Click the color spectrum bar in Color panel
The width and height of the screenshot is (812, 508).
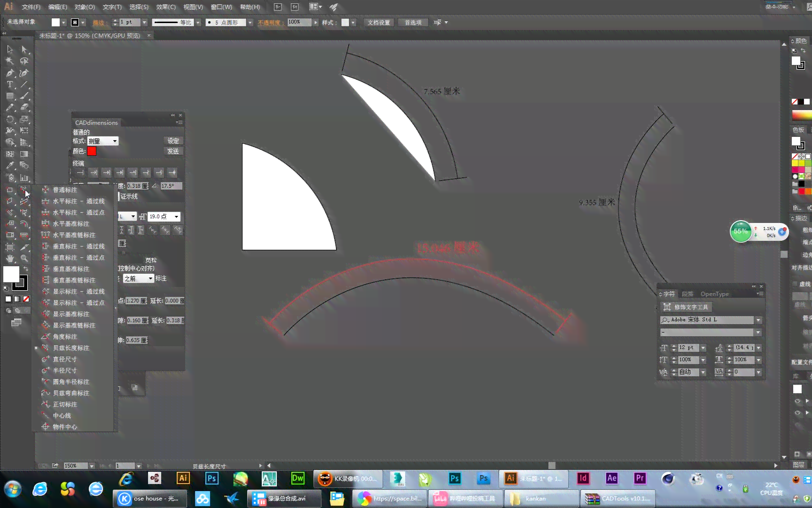[x=801, y=115]
